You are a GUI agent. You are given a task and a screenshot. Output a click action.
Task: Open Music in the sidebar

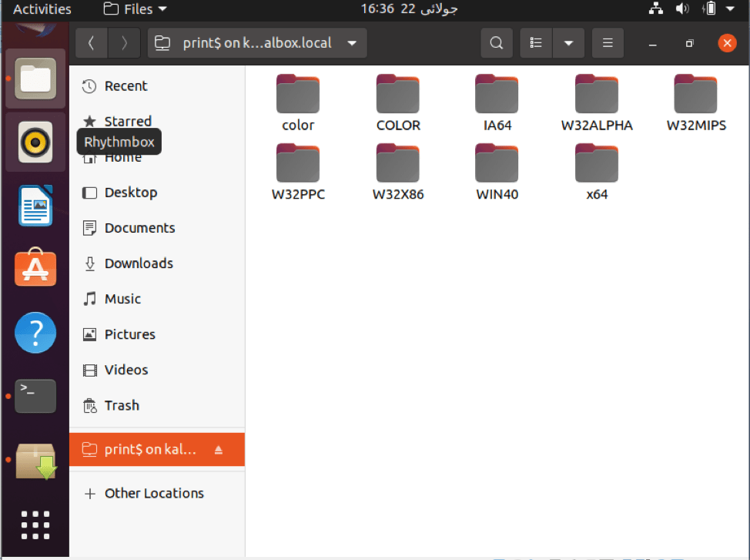coord(157,299)
